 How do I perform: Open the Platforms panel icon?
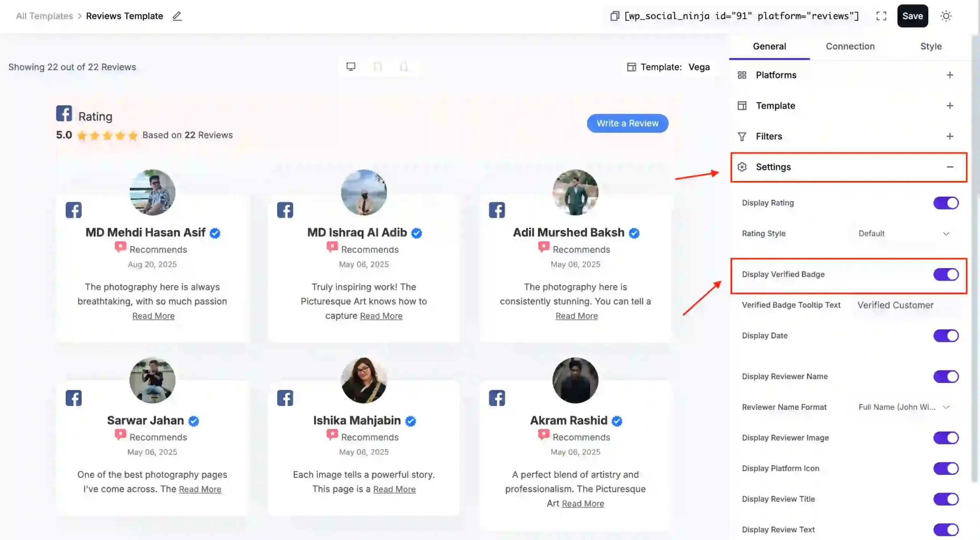point(742,75)
